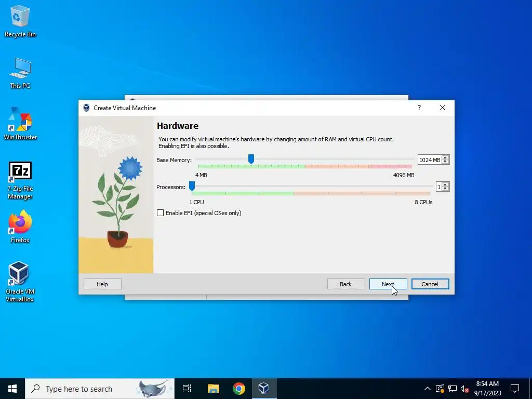Click the network tray icon

[453, 389]
